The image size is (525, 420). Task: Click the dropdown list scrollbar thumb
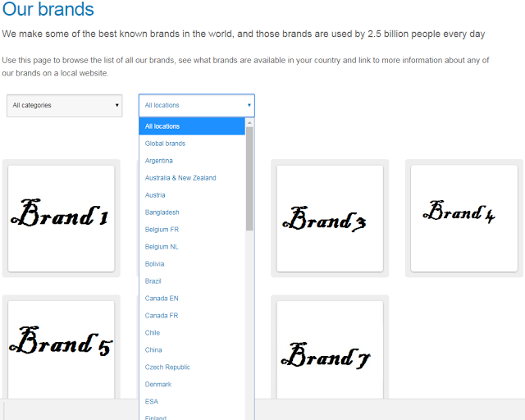(249, 179)
